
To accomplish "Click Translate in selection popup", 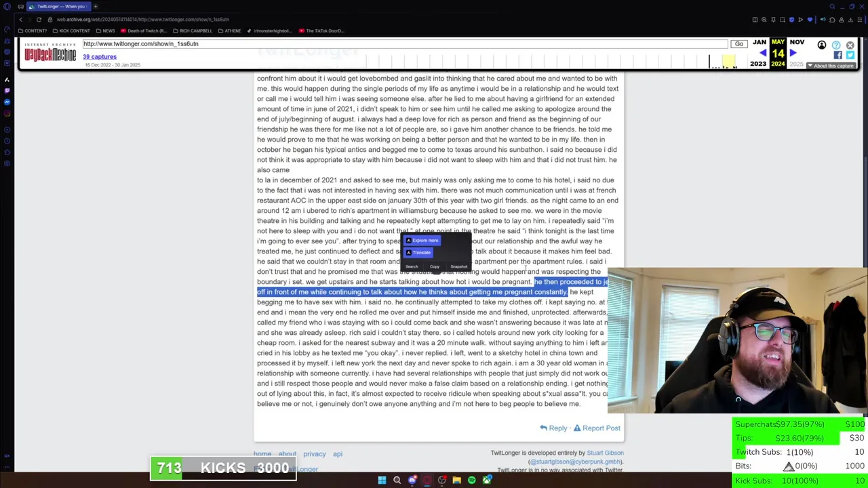I will (418, 253).
